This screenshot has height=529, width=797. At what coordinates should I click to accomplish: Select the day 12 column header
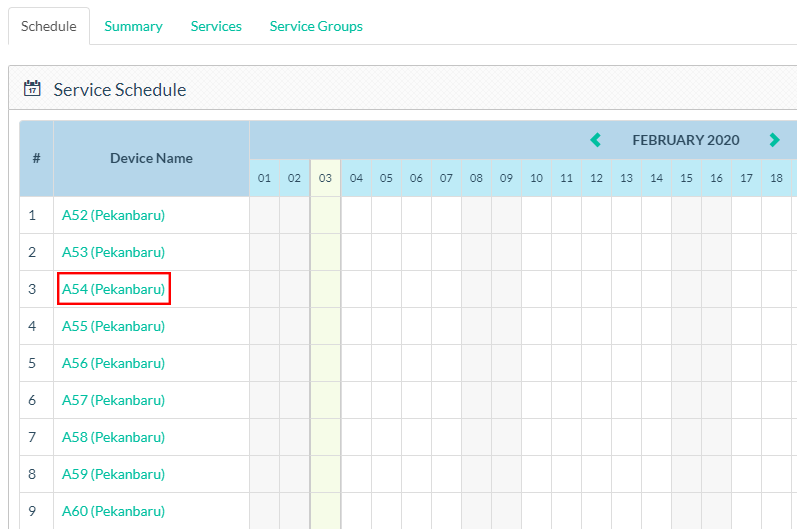[x=596, y=178]
